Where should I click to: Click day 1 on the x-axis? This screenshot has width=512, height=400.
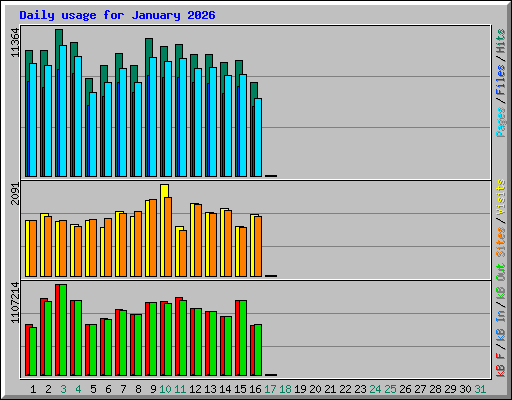[x=33, y=389]
